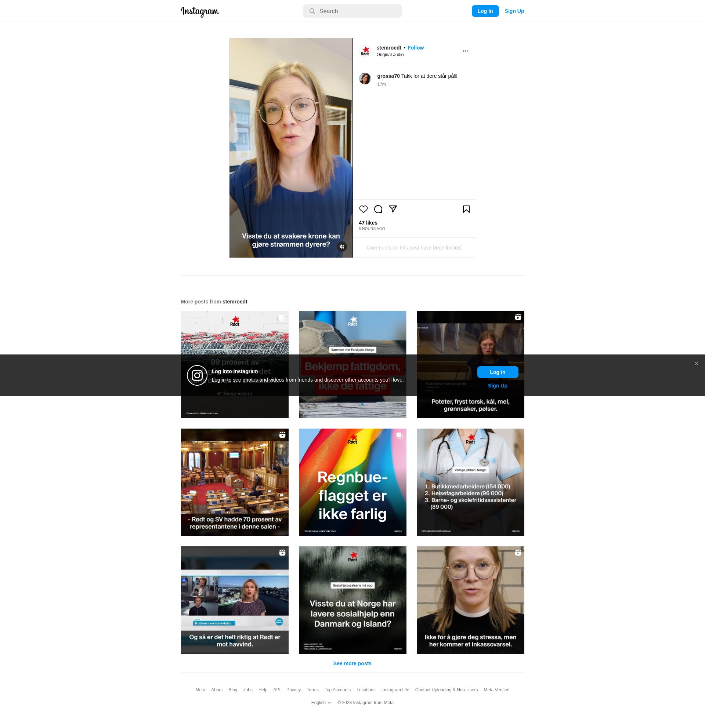This screenshot has width=705, height=728.
Task: Share the post with paper plane icon
Action: tap(393, 209)
